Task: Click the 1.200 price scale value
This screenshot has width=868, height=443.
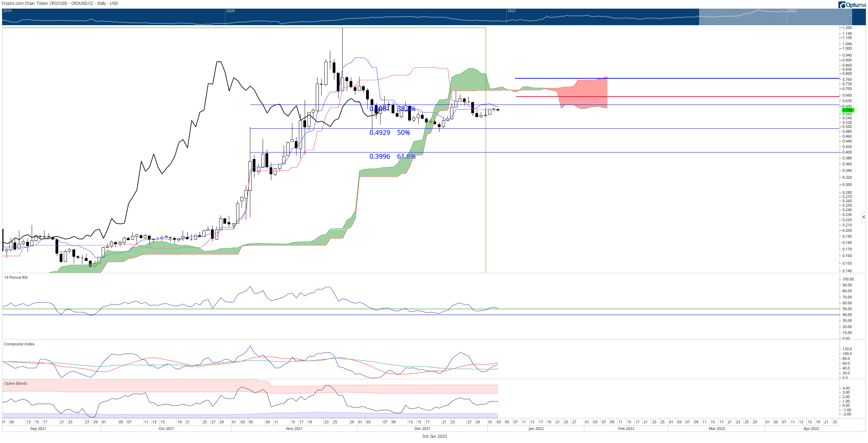Action: [x=847, y=28]
